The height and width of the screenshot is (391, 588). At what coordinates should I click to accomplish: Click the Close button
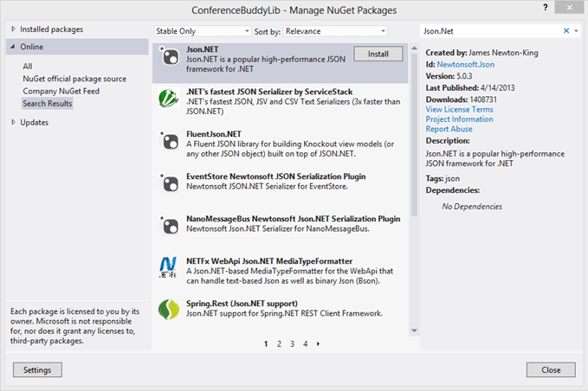551,370
